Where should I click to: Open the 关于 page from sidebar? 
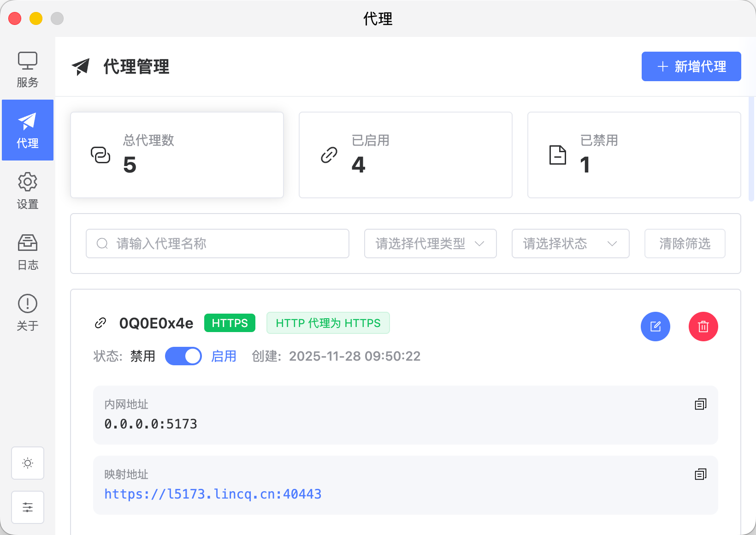[x=27, y=312]
